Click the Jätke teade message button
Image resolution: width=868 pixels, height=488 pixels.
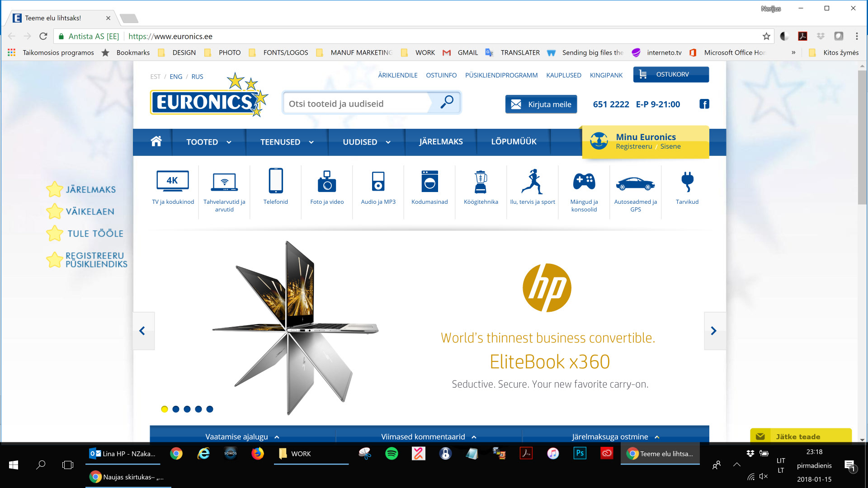pos(801,436)
